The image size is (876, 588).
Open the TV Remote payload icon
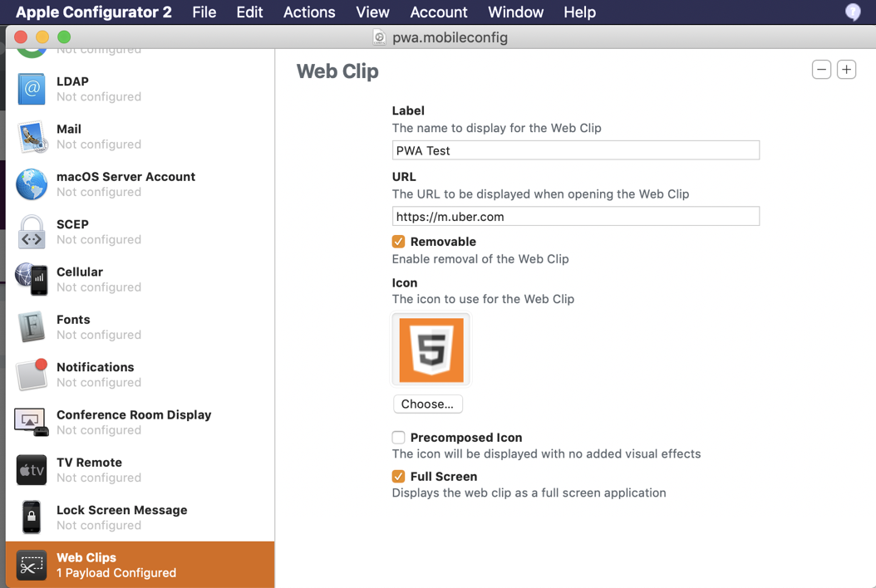tap(32, 470)
